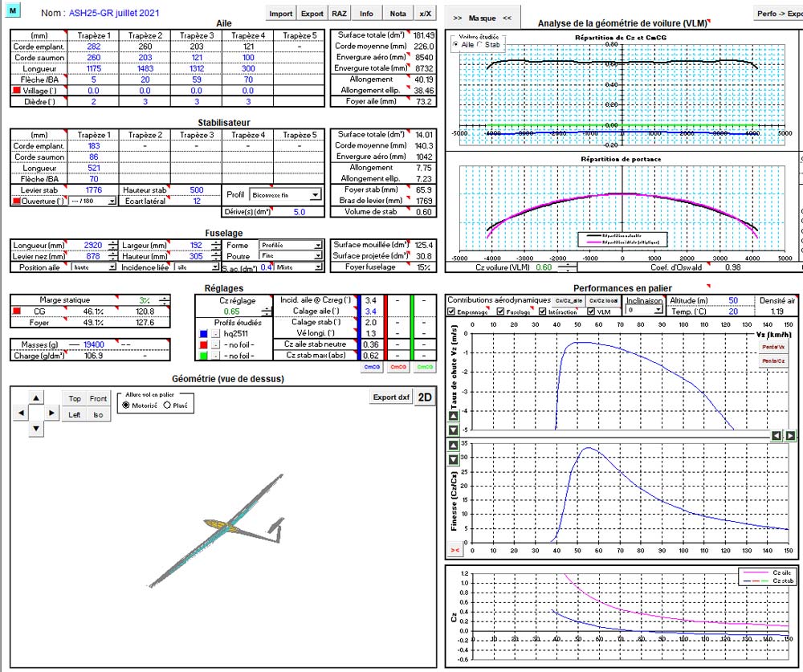Screen dimensions: 803x672
Task: Click the blue M icon button
Action: pos(12,10)
